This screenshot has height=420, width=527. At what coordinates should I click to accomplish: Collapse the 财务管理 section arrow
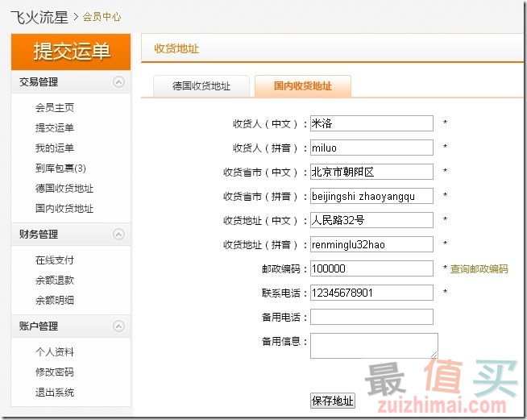(118, 234)
